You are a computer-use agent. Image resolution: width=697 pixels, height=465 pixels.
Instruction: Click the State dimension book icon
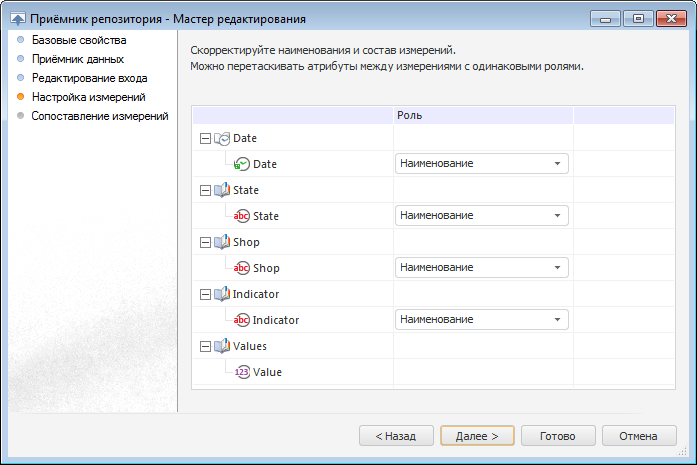pyautogui.click(x=222, y=190)
